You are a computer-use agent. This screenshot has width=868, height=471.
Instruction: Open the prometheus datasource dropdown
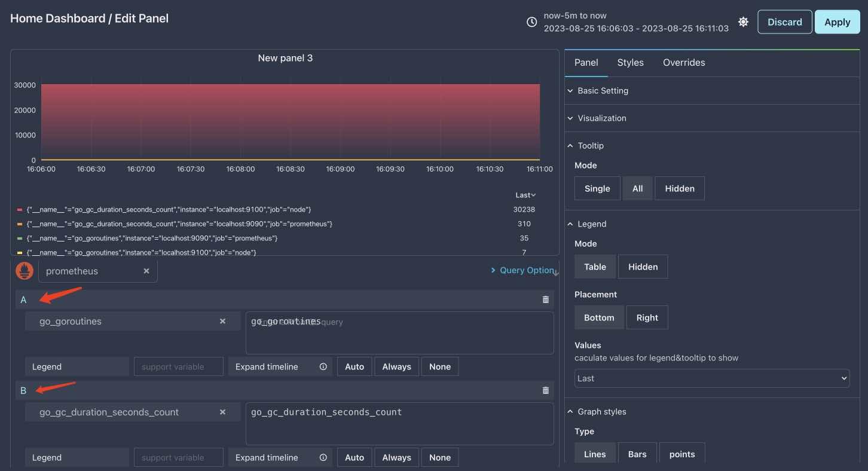click(98, 271)
